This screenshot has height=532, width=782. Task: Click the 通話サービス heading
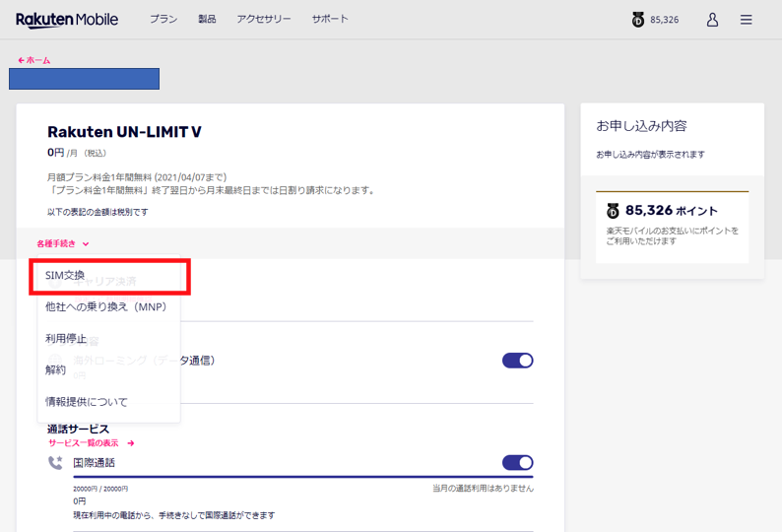pos(79,430)
